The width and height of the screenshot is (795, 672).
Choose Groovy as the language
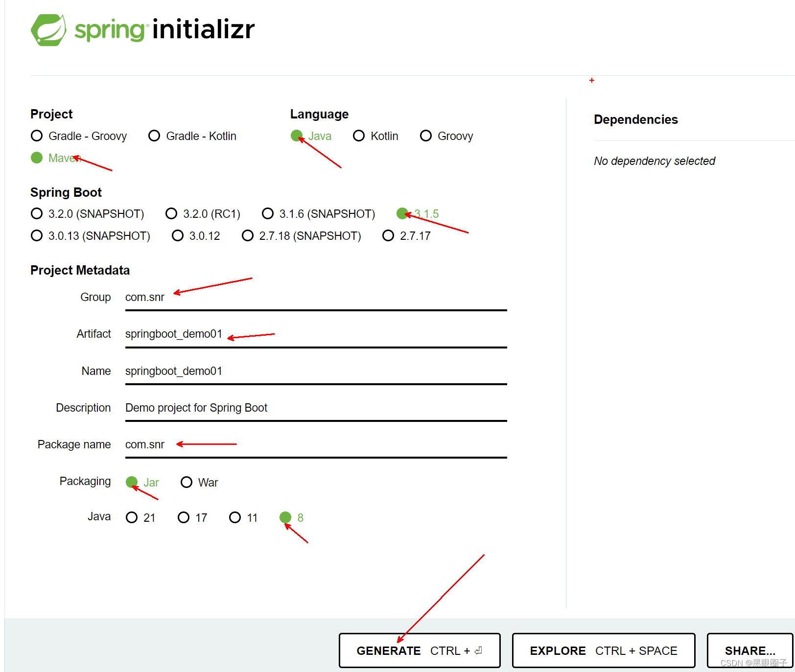pyautogui.click(x=425, y=136)
